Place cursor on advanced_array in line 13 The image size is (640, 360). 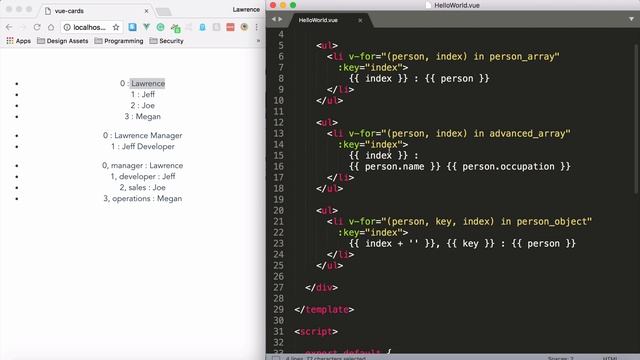click(x=527, y=133)
